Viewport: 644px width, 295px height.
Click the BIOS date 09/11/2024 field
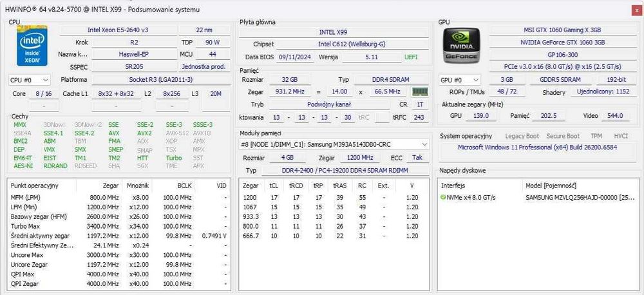point(296,57)
